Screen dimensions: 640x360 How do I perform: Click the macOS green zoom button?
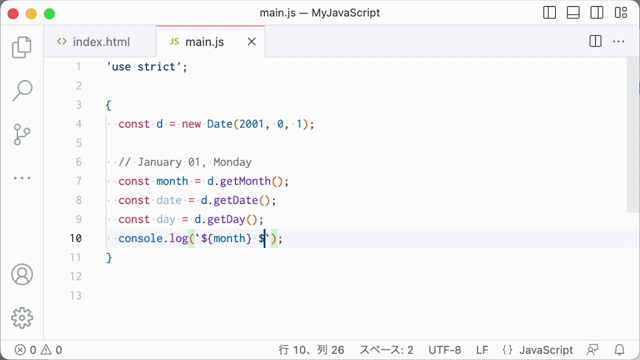click(x=49, y=13)
